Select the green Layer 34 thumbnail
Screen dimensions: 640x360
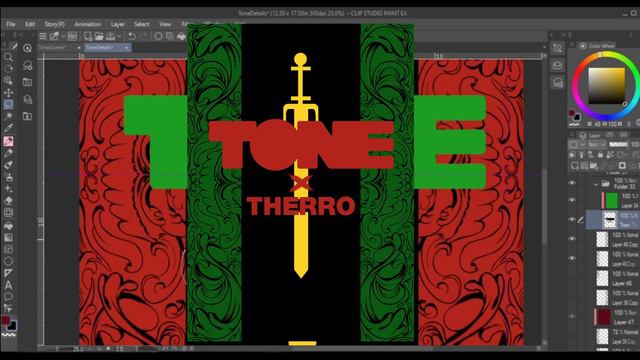pos(611,200)
